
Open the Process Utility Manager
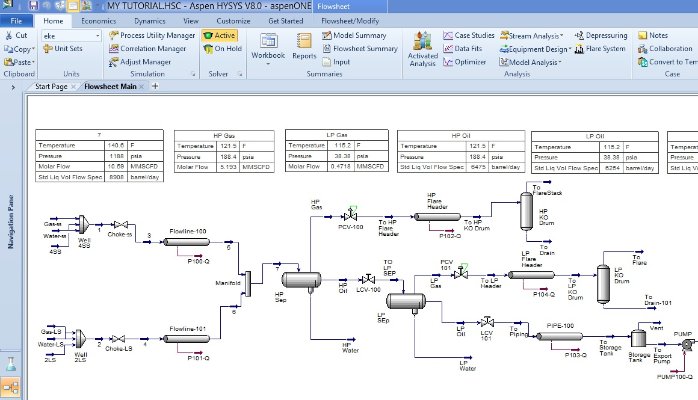152,35
